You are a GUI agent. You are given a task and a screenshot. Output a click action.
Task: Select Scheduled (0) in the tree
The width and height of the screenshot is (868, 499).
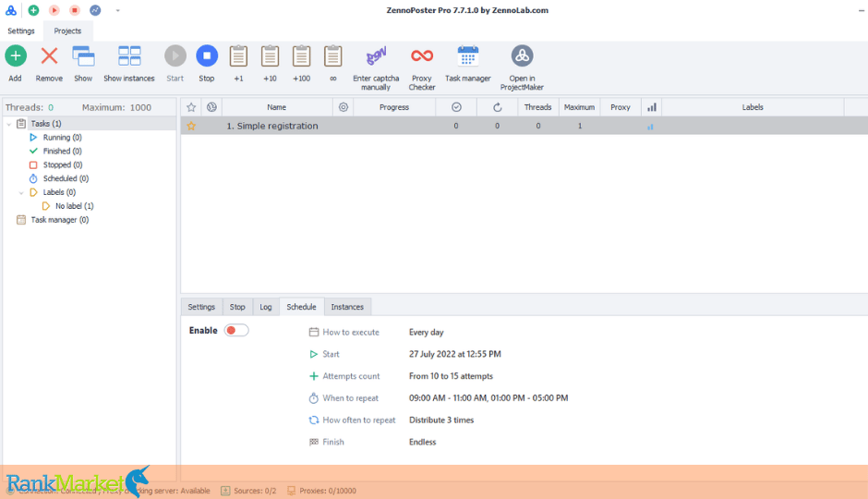click(66, 179)
